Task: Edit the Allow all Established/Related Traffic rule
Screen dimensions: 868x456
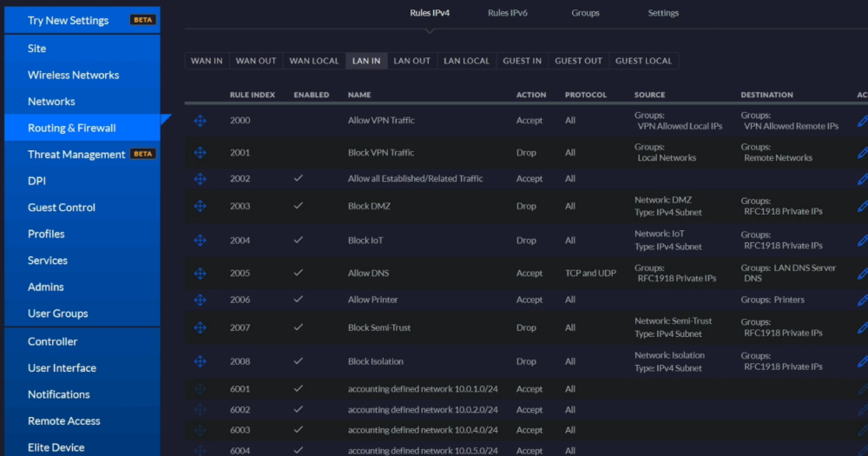Action: [x=863, y=179]
